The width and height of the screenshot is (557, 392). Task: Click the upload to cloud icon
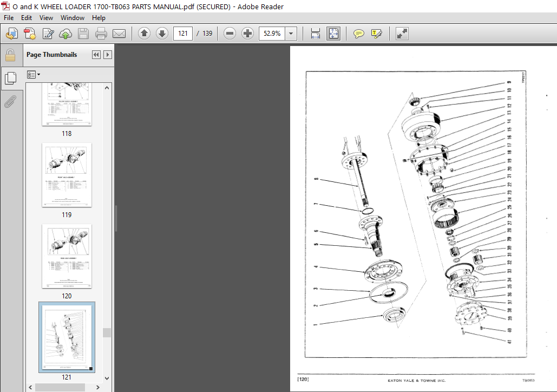click(x=65, y=34)
